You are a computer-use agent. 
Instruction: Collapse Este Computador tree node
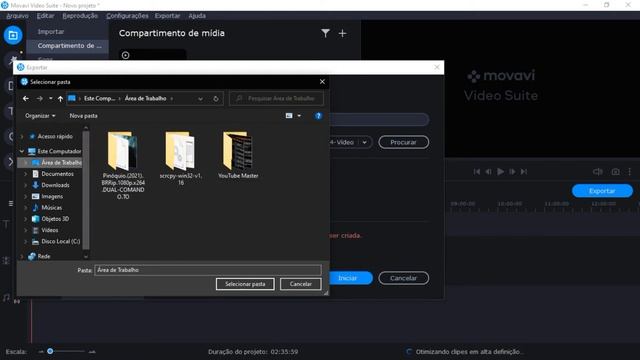[x=22, y=151]
